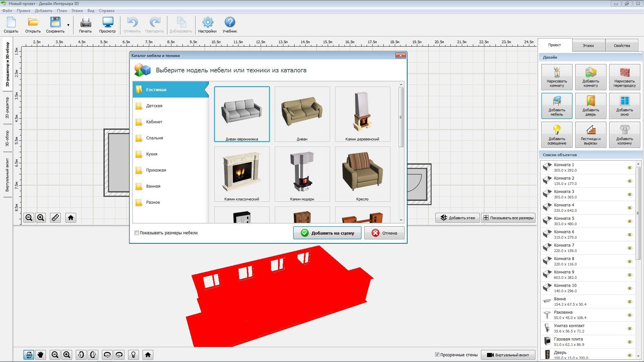This screenshot has width=644, height=362.
Task: Expand the dropdown arrow beside Сохранить
Action: point(68,25)
